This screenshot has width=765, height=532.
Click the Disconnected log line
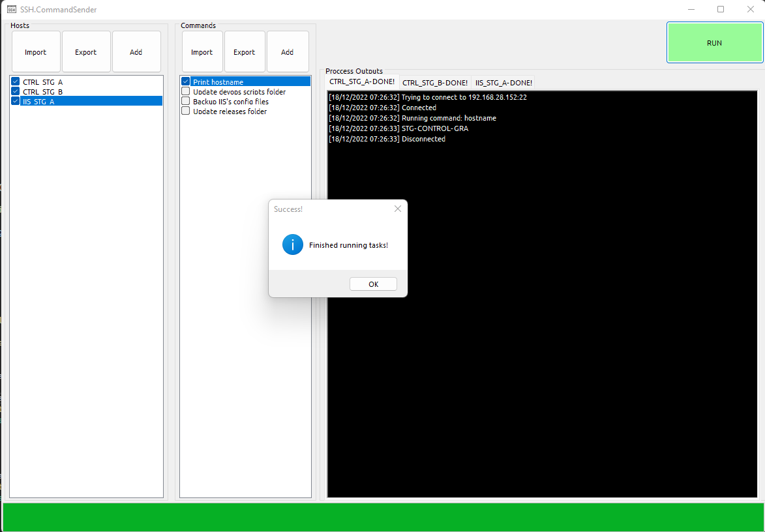pos(387,139)
